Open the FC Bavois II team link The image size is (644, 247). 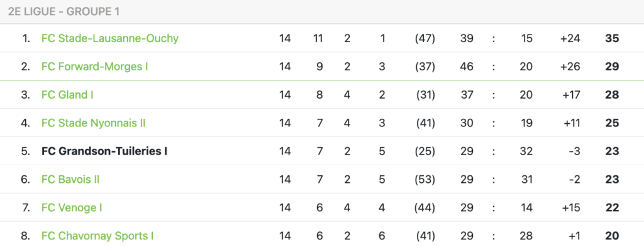70,180
